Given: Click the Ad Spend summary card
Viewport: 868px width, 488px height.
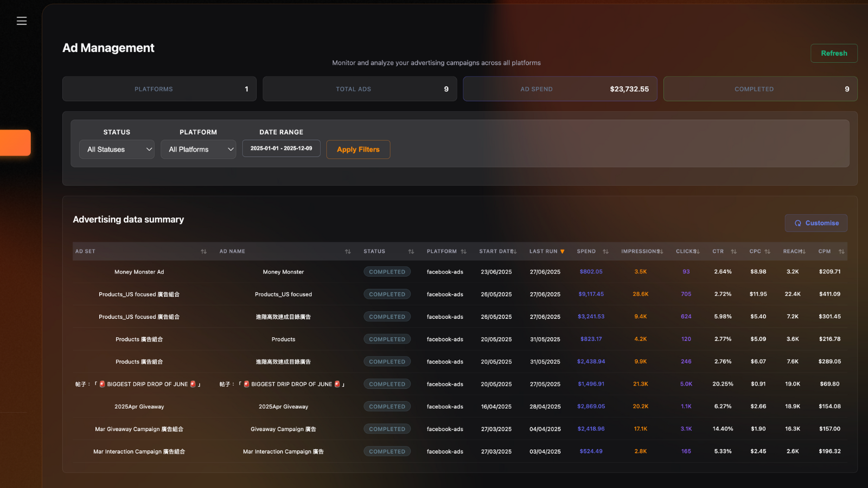Looking at the screenshot, I should 560,89.
